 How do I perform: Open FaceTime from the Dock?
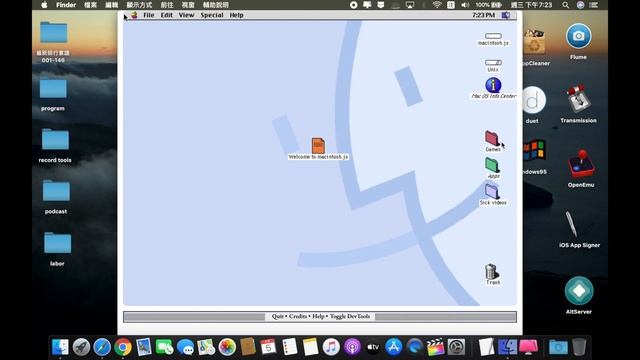pos(164,347)
